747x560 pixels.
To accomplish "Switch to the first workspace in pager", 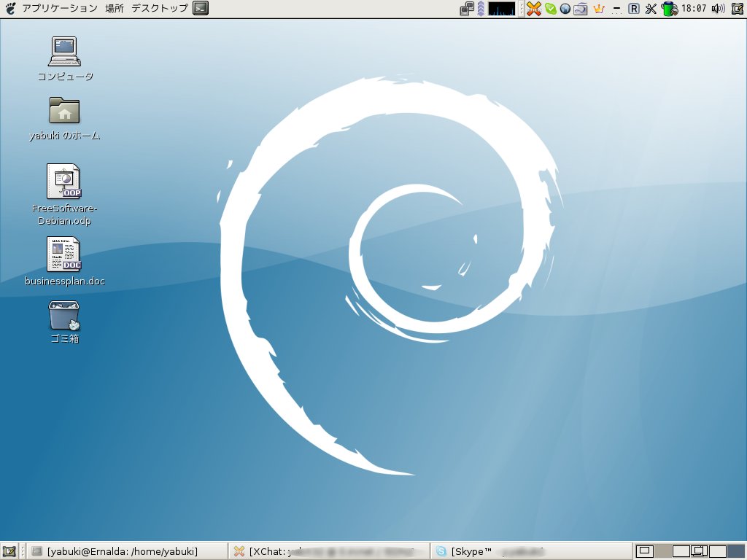I will tap(645, 551).
